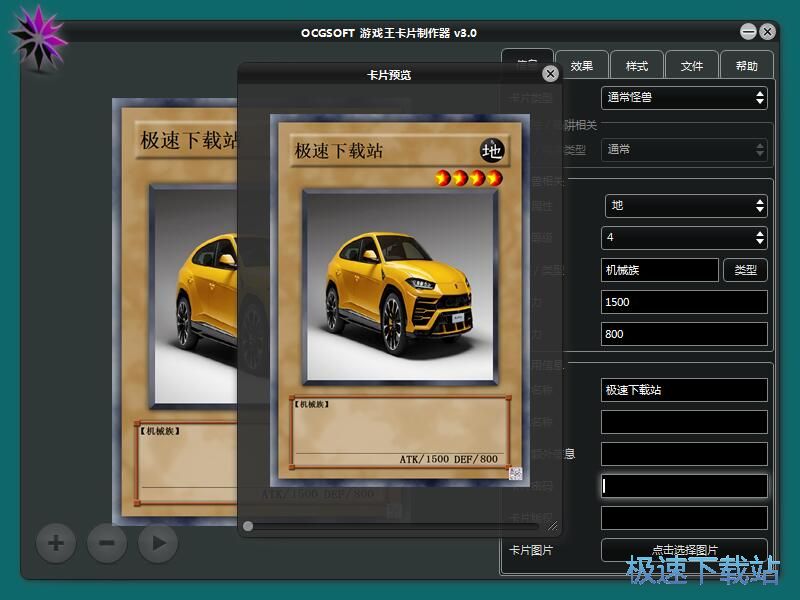Click the resize grip of preview window
Image resolution: width=800 pixels, height=600 pixels.
point(553,525)
